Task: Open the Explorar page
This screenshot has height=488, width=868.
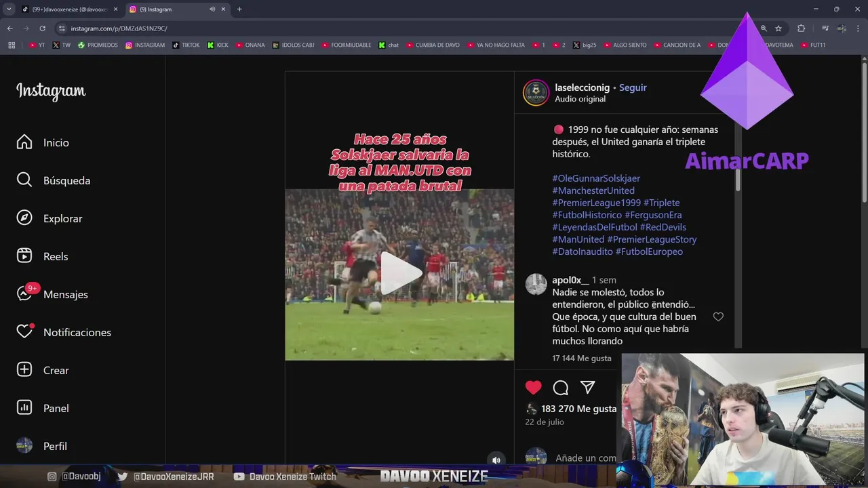Action: pos(50,218)
